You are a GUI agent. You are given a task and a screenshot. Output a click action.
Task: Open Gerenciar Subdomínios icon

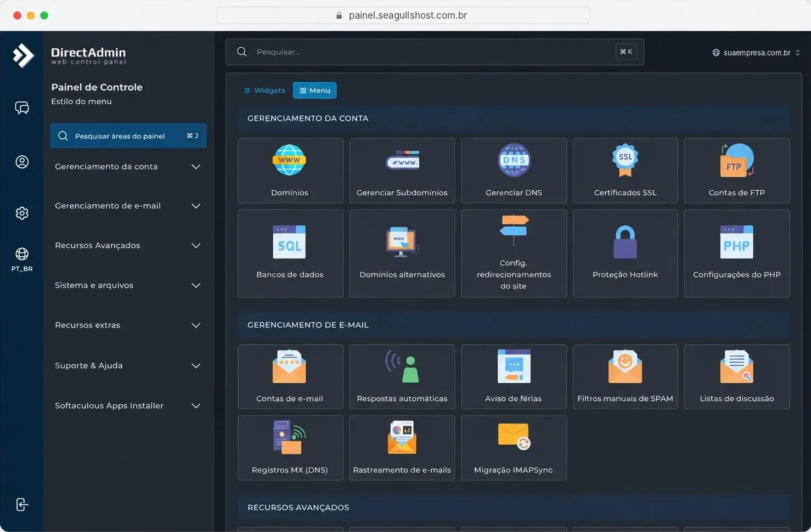coord(402,160)
